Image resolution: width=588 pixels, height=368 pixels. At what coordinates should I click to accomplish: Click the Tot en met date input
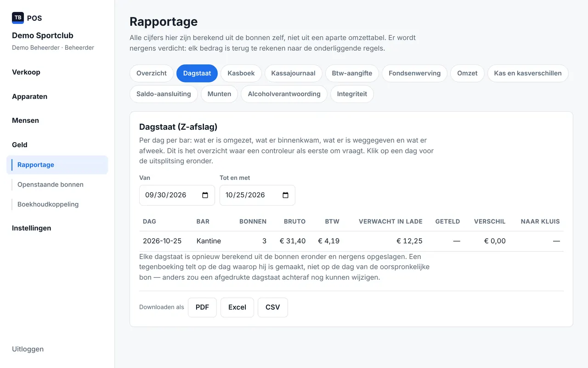tap(257, 195)
